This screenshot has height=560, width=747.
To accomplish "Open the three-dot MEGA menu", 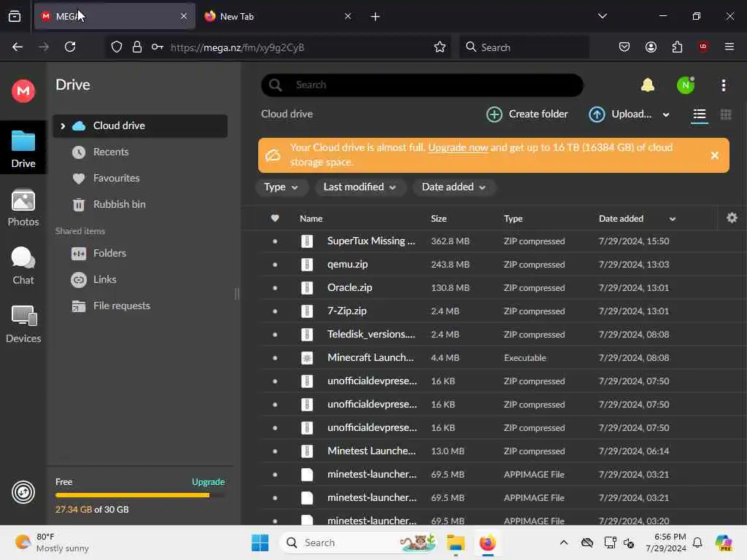I will tap(723, 85).
